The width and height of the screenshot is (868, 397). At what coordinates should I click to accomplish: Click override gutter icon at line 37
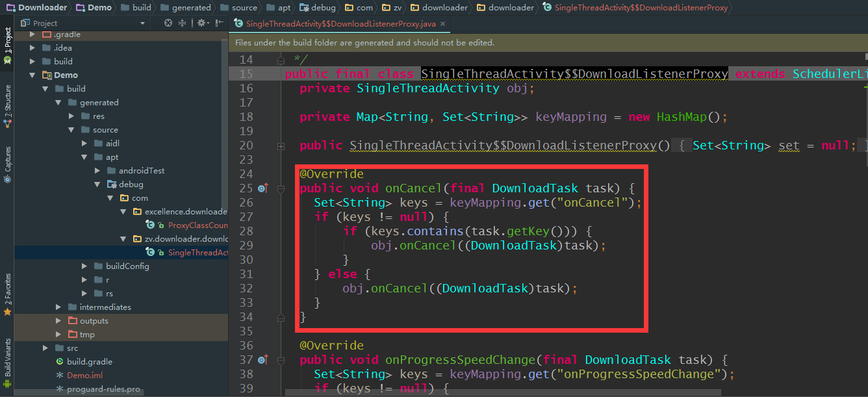(262, 360)
